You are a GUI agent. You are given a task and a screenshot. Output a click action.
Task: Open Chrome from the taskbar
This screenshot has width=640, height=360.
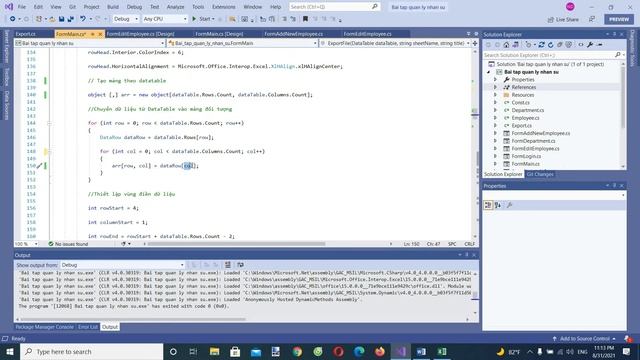297,351
